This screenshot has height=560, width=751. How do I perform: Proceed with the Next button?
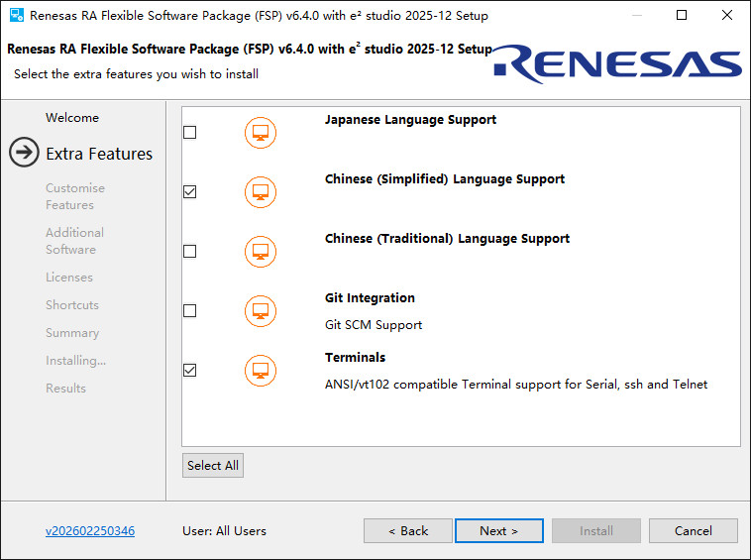[x=499, y=531]
